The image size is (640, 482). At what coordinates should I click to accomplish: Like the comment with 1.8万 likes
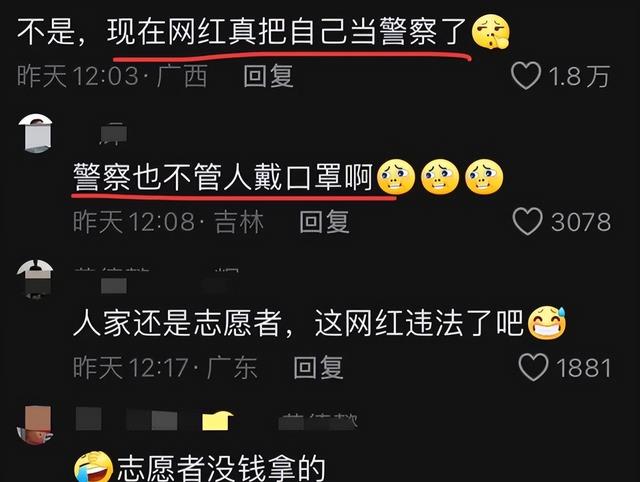[x=526, y=76]
